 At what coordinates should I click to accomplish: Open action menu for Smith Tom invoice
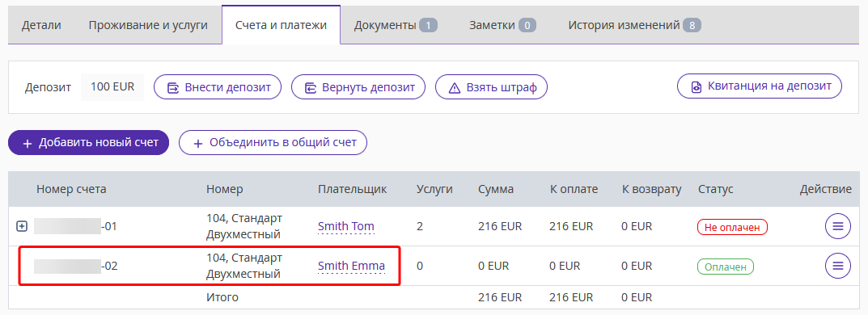click(x=837, y=226)
